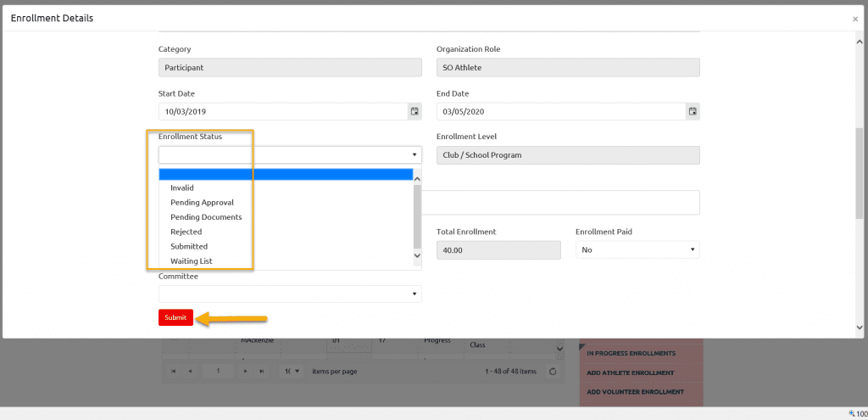Open the End Date calendar picker
Image resolution: width=868 pixels, height=420 pixels.
point(692,111)
